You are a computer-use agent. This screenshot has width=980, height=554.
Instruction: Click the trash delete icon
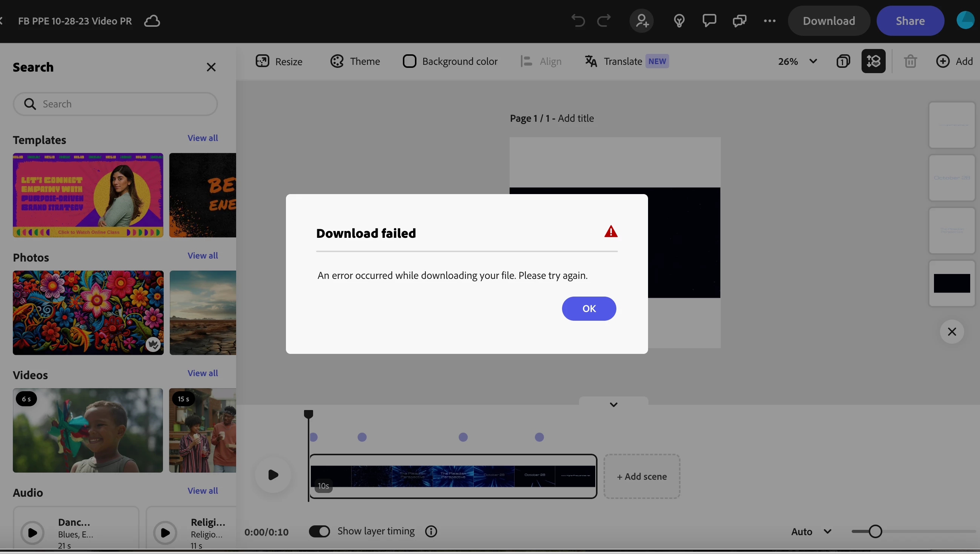pyautogui.click(x=910, y=61)
